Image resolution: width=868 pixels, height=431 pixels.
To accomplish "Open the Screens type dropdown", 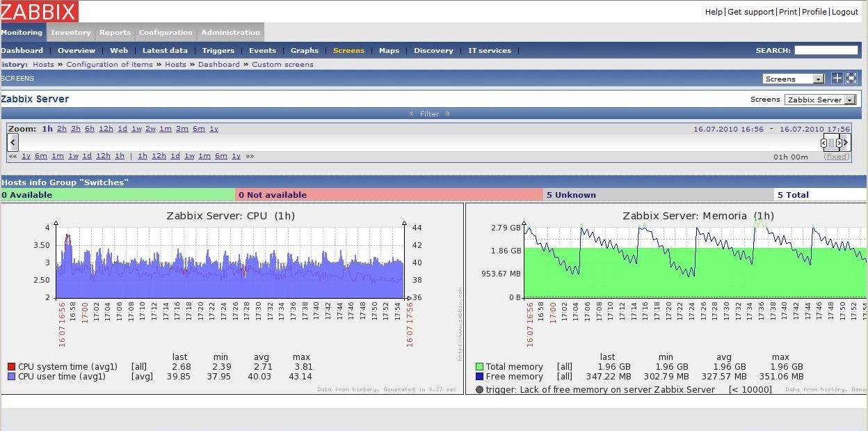I will click(x=794, y=79).
